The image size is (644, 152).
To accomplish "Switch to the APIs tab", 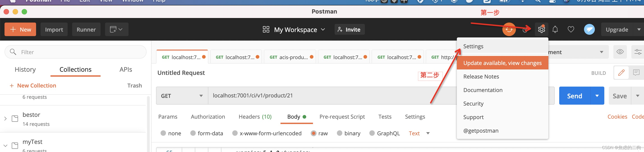I will click(x=126, y=69).
